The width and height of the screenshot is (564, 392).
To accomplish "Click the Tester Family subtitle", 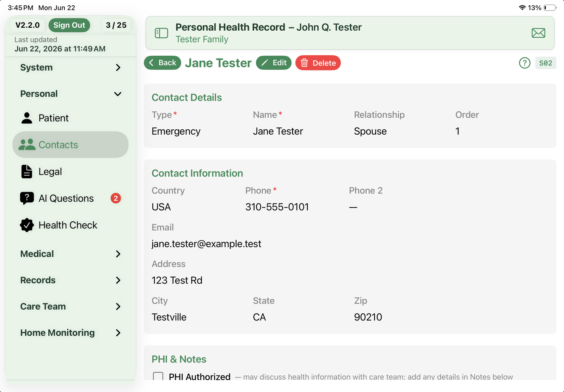I will [x=202, y=39].
